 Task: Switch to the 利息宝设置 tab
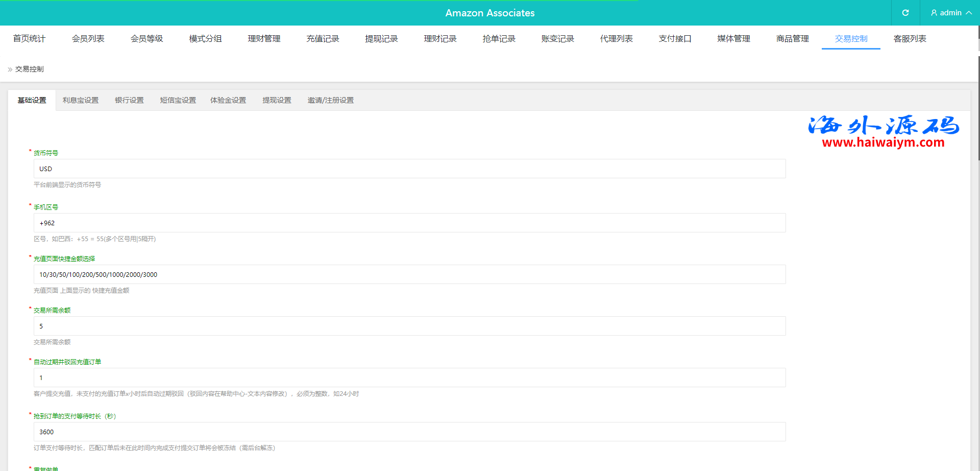point(81,101)
